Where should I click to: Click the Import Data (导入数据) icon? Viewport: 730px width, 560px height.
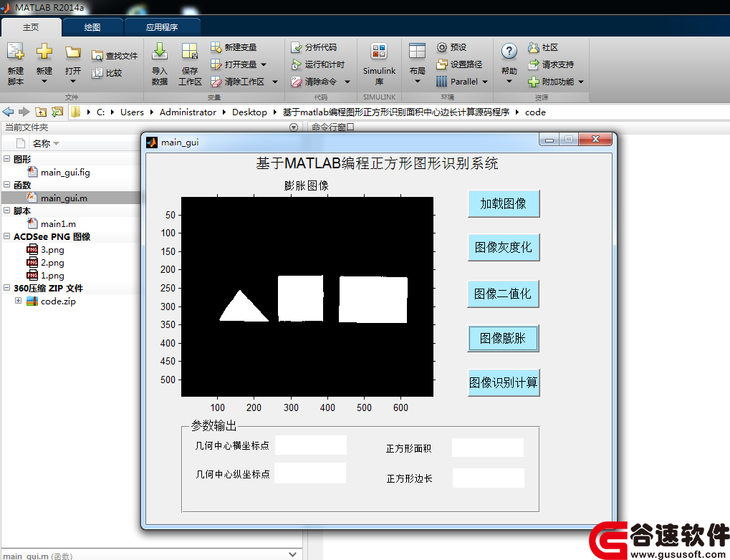click(x=160, y=52)
